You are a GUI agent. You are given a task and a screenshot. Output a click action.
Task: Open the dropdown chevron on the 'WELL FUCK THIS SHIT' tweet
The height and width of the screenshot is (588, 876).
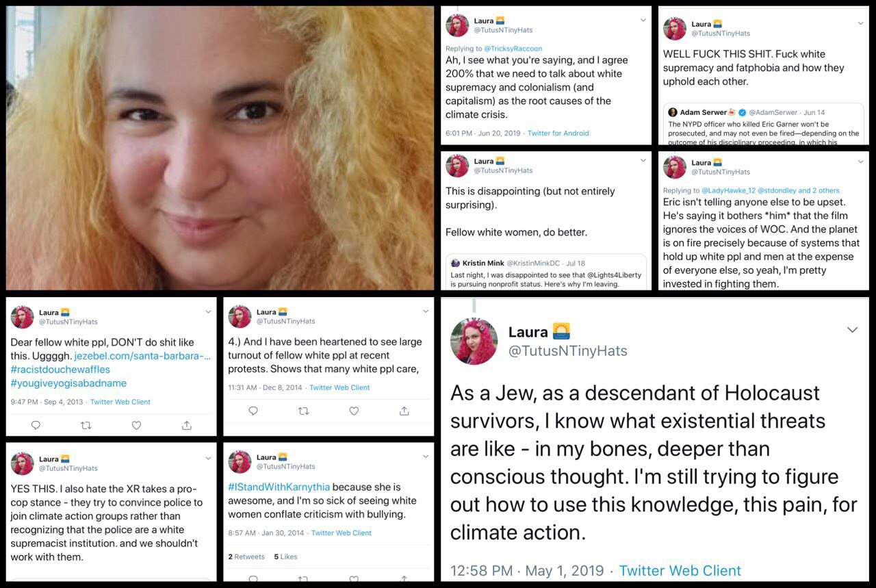tap(860, 23)
